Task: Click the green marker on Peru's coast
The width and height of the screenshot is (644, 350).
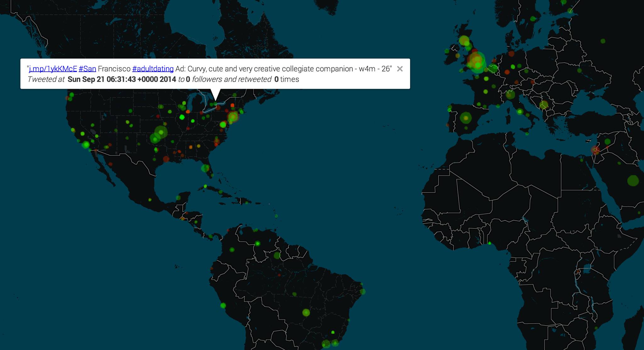Action: pos(223,305)
